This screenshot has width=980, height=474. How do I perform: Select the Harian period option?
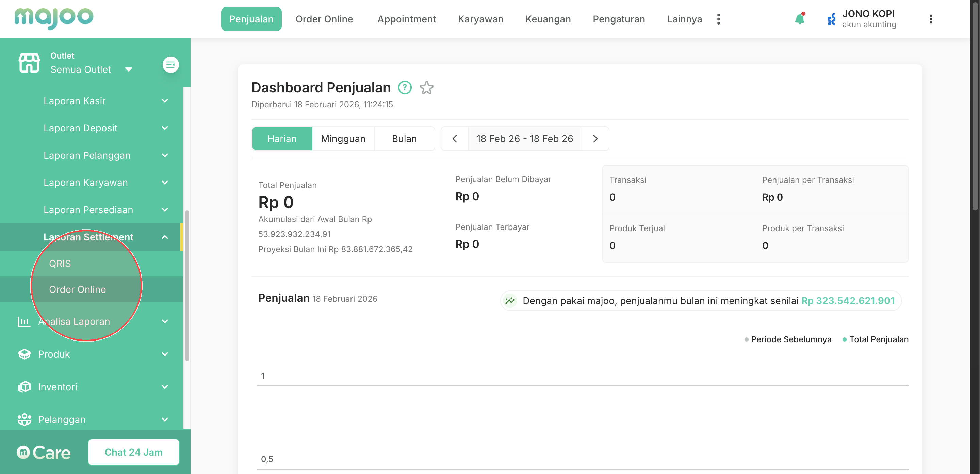281,139
